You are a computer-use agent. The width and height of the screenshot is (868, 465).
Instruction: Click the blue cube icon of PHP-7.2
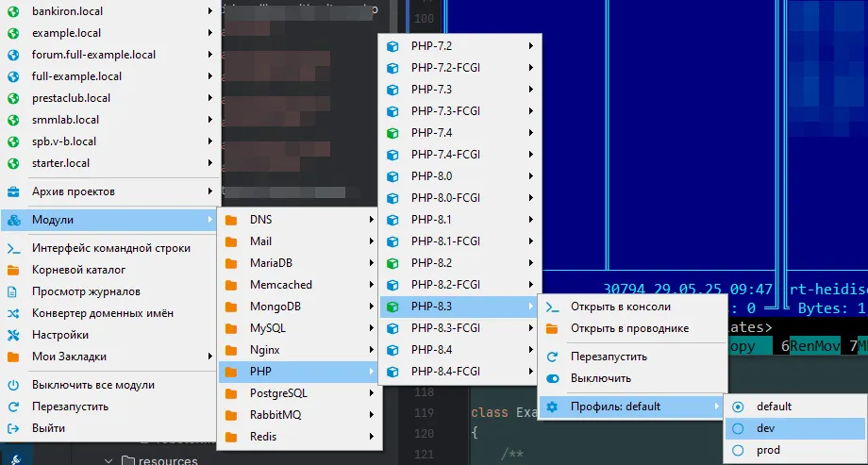pos(392,46)
